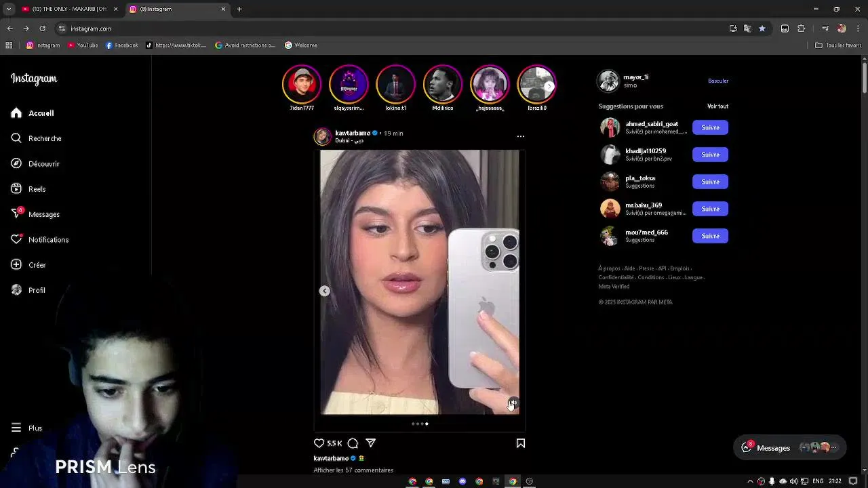Screen dimensions: 868x488
Task: Open the 5.5 K likes count
Action: [334, 443]
